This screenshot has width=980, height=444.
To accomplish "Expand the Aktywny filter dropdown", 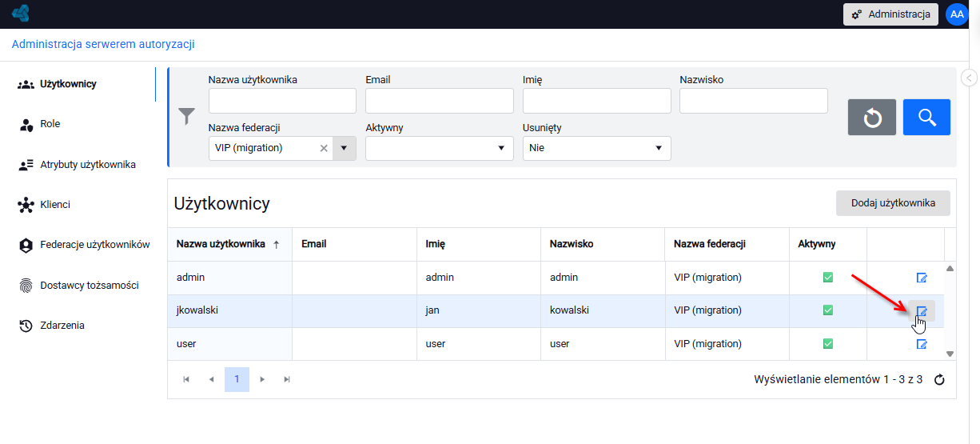I will click(x=501, y=148).
